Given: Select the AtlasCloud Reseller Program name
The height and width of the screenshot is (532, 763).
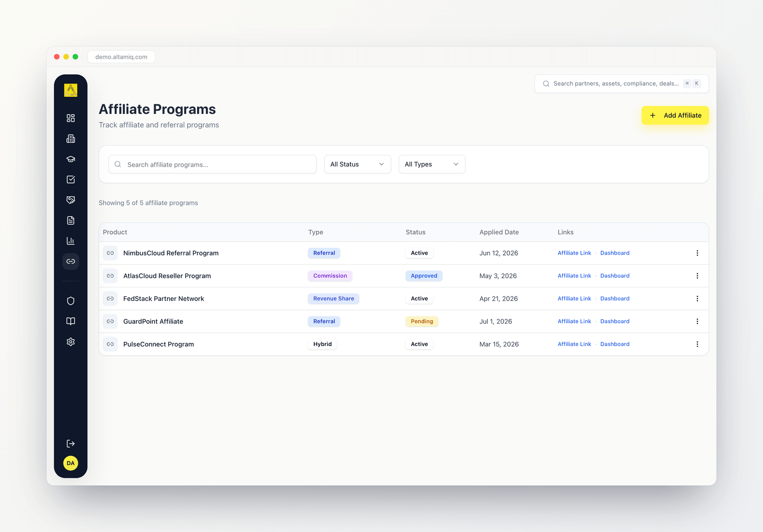Looking at the screenshot, I should tap(167, 276).
